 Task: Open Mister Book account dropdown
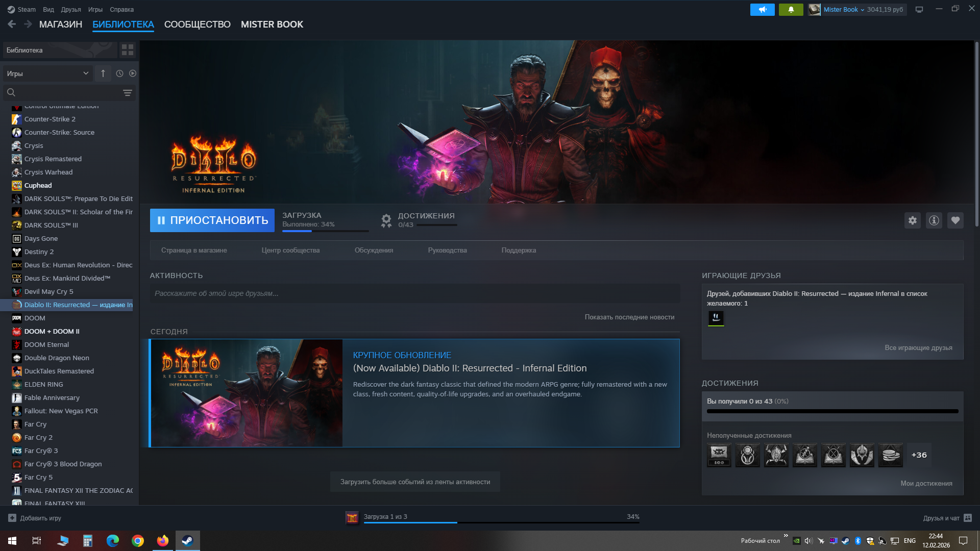843,9
